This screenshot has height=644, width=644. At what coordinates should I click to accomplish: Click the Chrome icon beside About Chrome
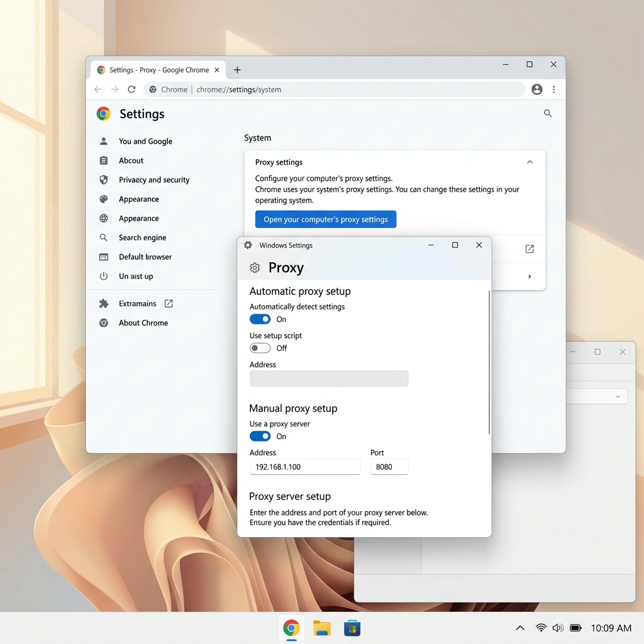tap(104, 323)
